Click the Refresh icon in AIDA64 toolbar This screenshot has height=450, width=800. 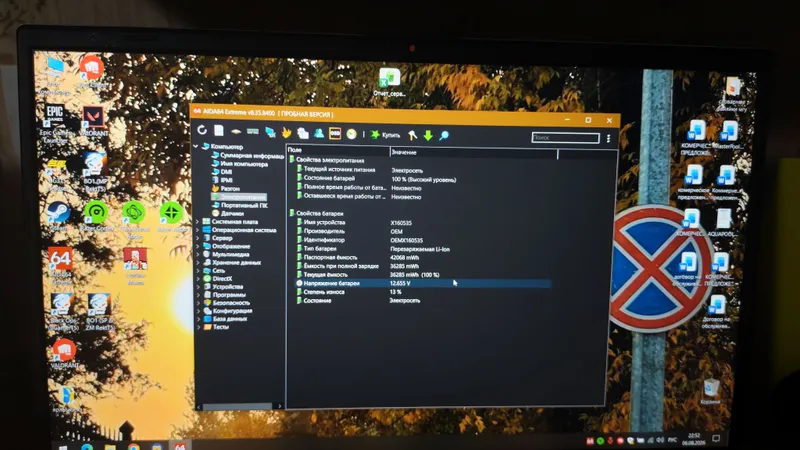point(202,131)
